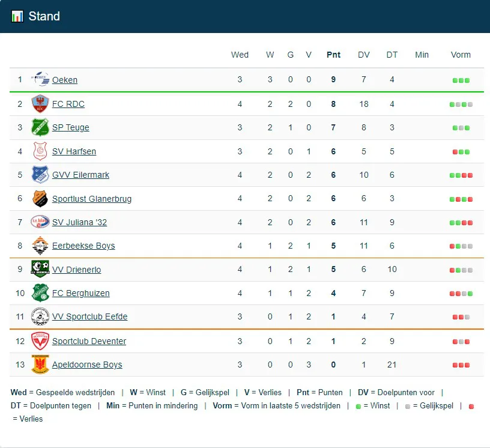Click the DV column header
490x448 pixels.
364,55
